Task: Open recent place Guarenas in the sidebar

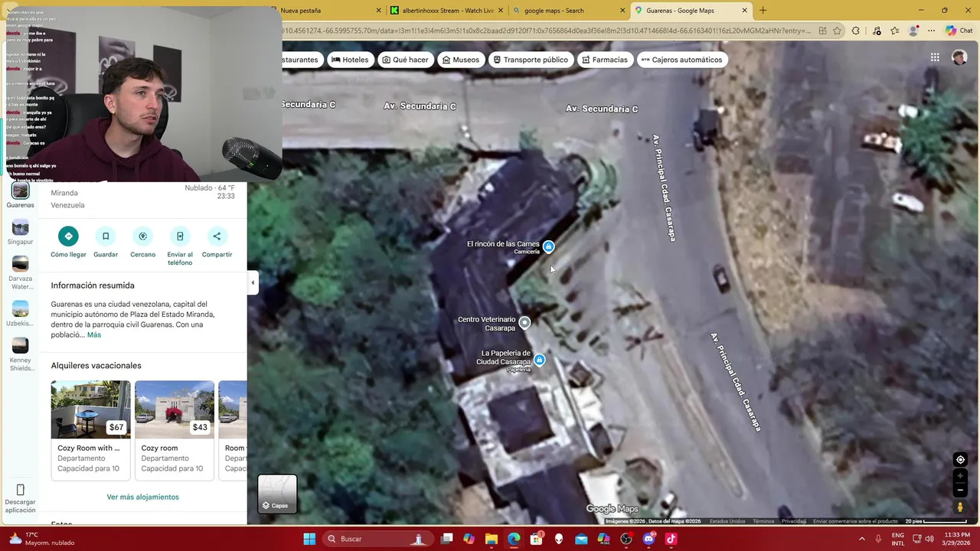Action: [x=20, y=196]
